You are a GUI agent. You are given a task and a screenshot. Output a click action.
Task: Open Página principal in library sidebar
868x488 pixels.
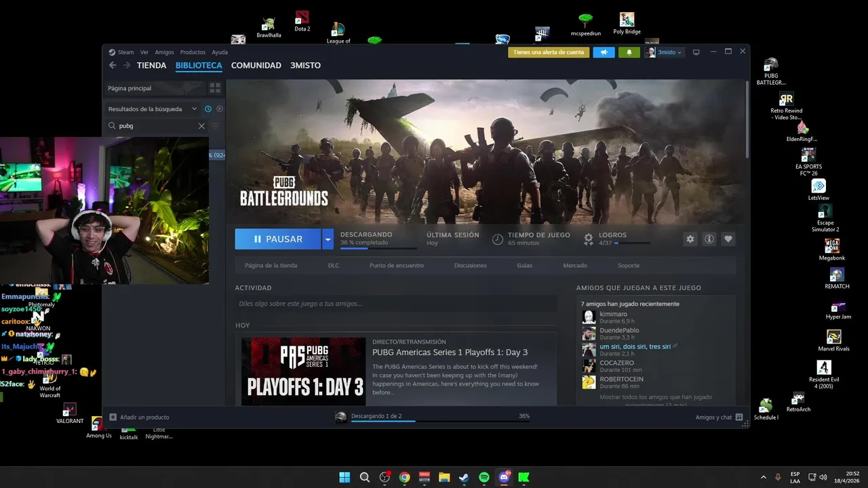click(154, 88)
